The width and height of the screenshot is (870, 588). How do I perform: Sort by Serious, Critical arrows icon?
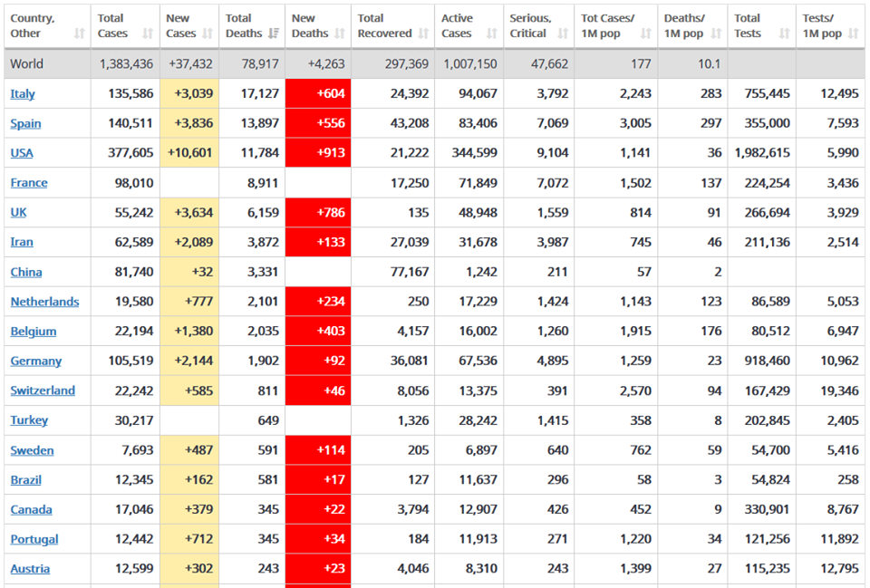[x=563, y=34]
